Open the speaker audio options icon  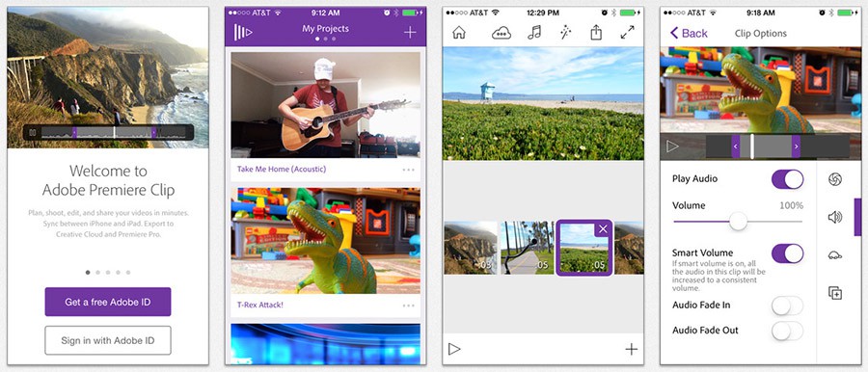(x=835, y=217)
